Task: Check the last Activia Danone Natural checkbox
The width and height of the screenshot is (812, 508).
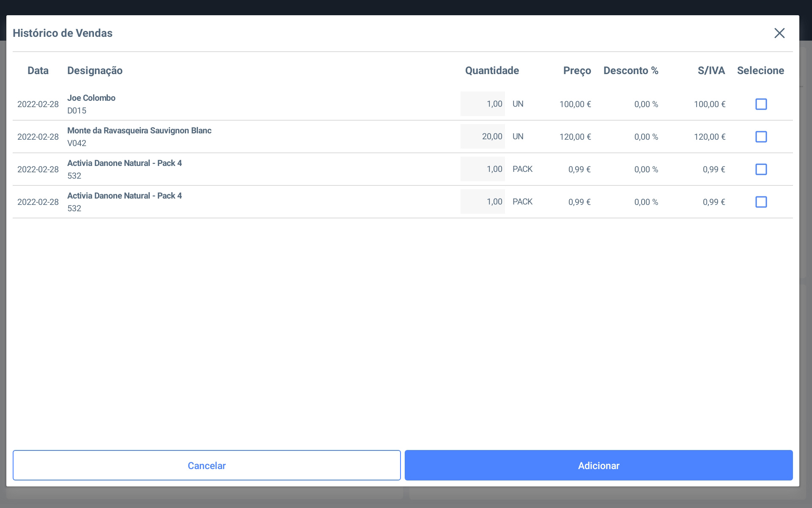Action: coord(761,202)
